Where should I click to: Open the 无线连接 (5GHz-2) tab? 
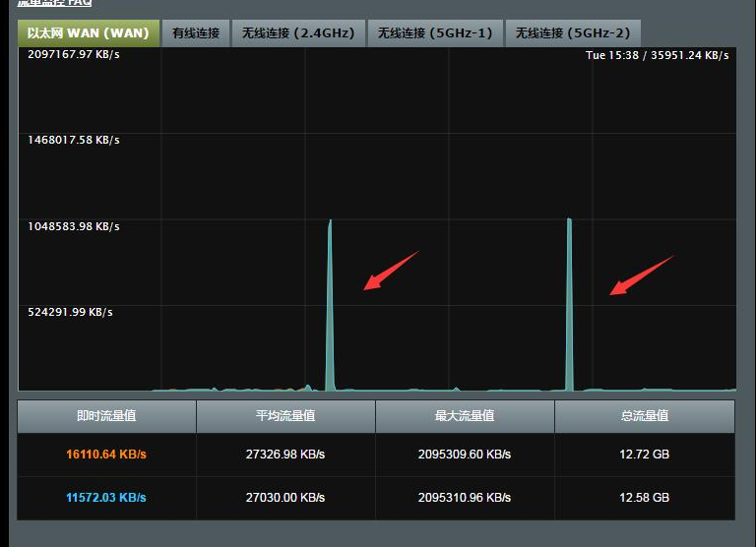pyautogui.click(x=573, y=33)
